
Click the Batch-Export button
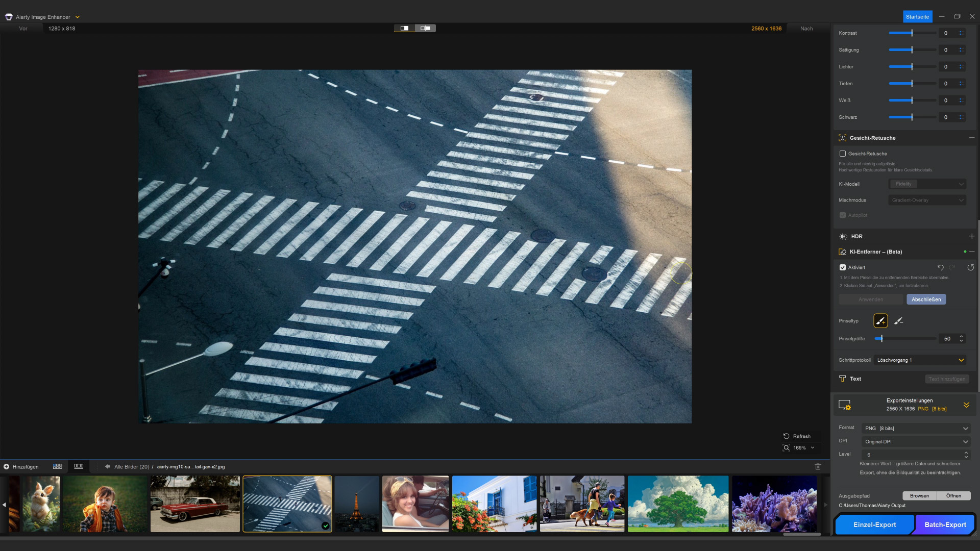(945, 524)
